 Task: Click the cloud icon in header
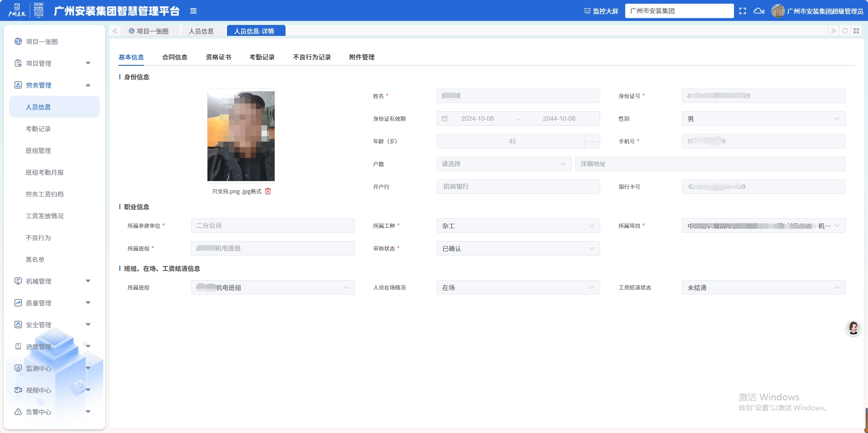tap(759, 11)
